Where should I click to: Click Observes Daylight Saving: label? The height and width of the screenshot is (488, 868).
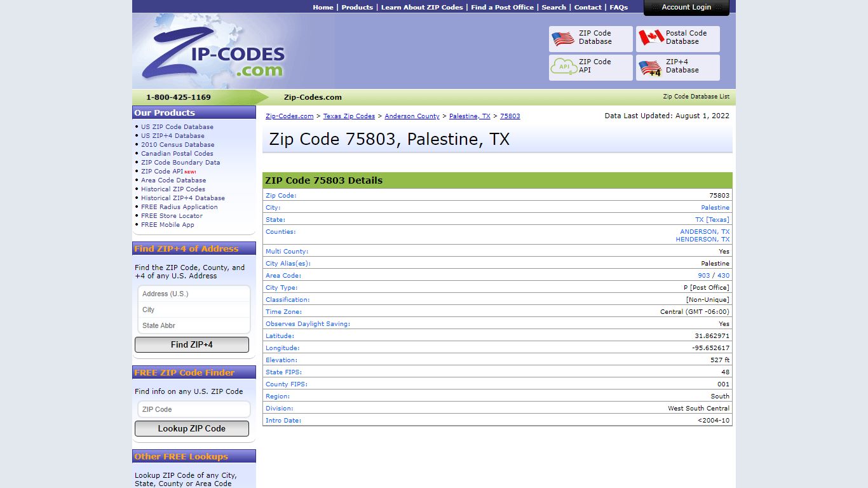pos(308,324)
